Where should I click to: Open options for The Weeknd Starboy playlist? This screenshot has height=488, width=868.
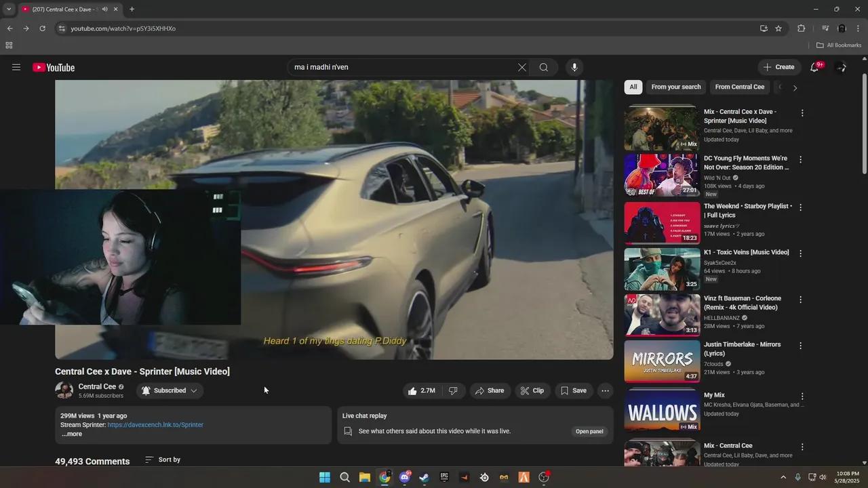801,207
